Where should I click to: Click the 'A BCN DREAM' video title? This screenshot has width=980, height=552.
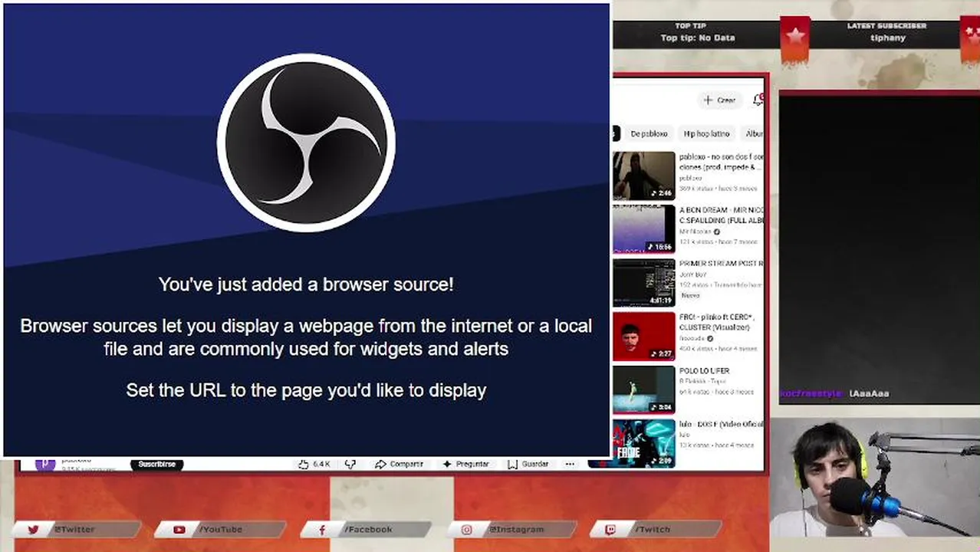(721, 215)
